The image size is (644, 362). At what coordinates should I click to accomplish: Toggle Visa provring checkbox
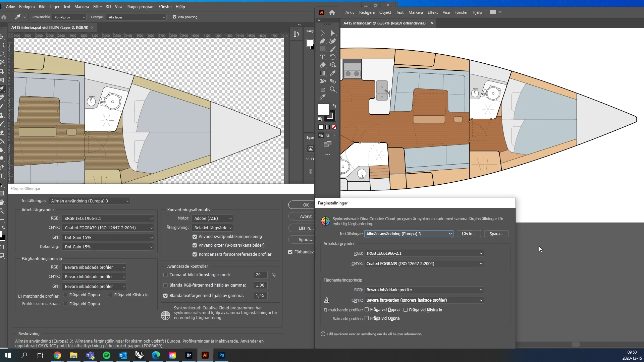[x=174, y=17]
